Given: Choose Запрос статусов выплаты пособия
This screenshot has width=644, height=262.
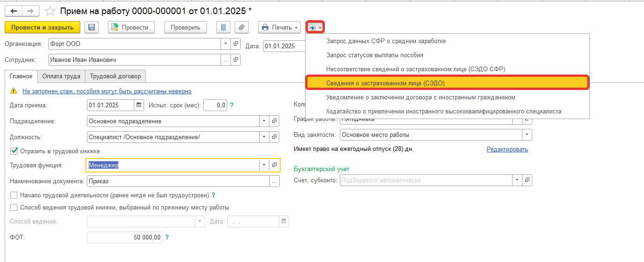Looking at the screenshot, I should [375, 55].
